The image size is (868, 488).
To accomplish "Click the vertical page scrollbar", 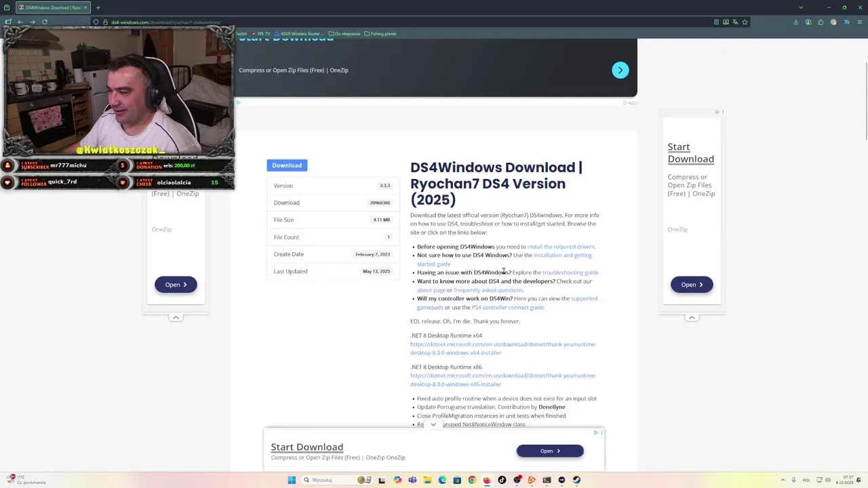I will click(865, 102).
